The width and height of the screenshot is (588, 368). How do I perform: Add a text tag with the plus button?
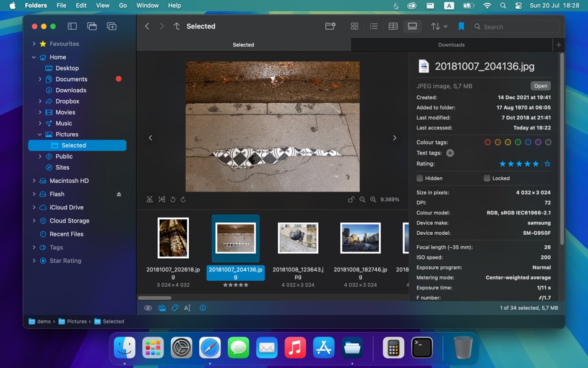pos(450,152)
